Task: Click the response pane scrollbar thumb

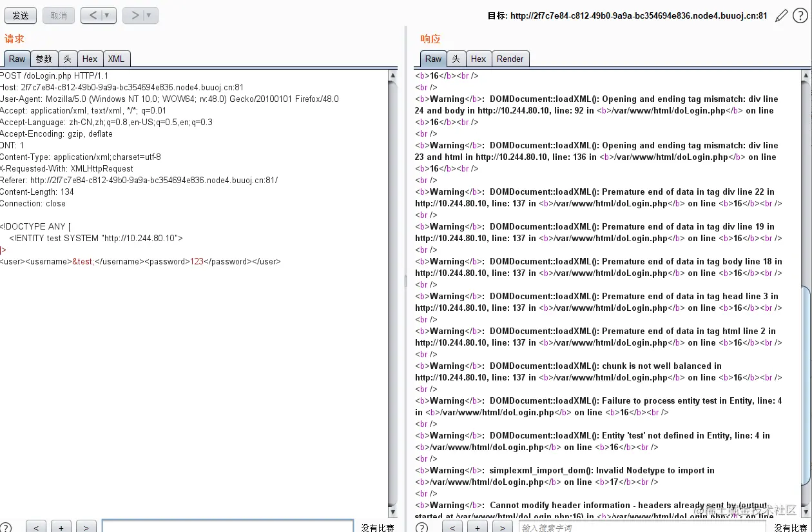Action: point(806,386)
